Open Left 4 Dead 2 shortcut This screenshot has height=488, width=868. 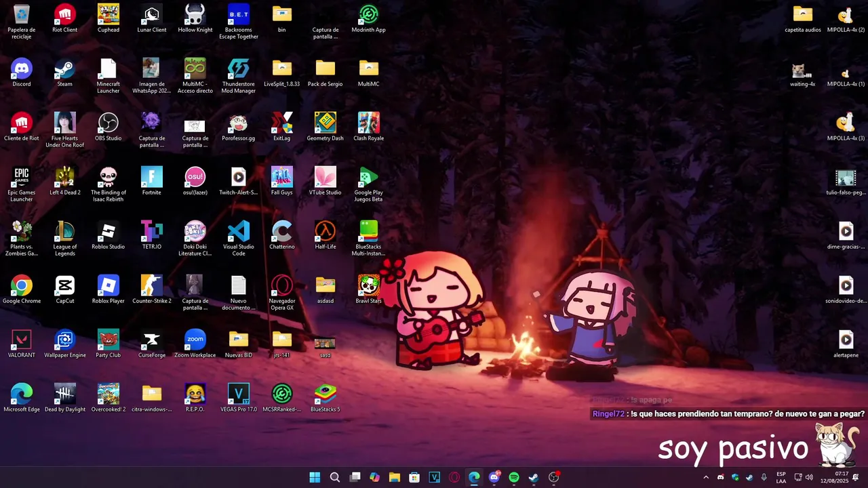point(64,181)
